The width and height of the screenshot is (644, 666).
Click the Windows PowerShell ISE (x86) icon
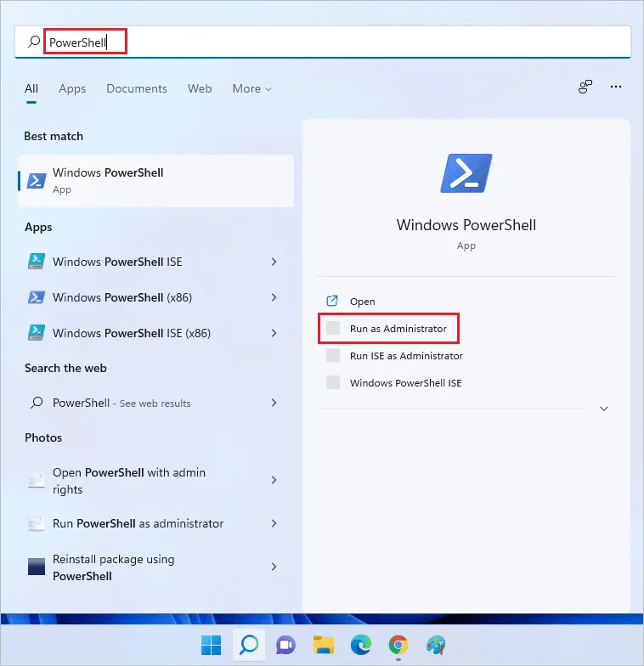click(37, 333)
